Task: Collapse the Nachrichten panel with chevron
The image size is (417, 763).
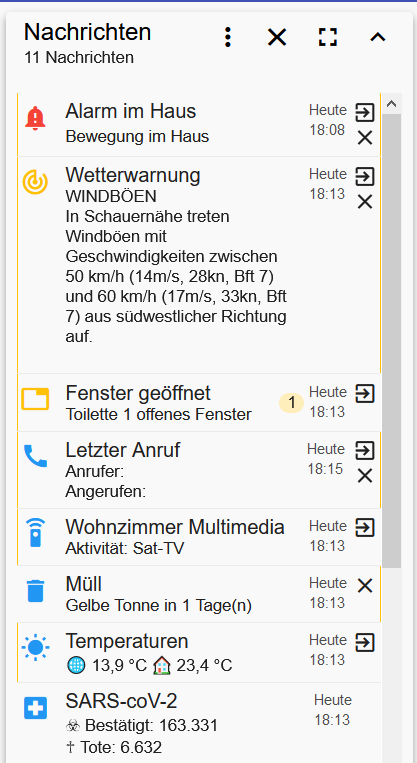Action: tap(378, 37)
